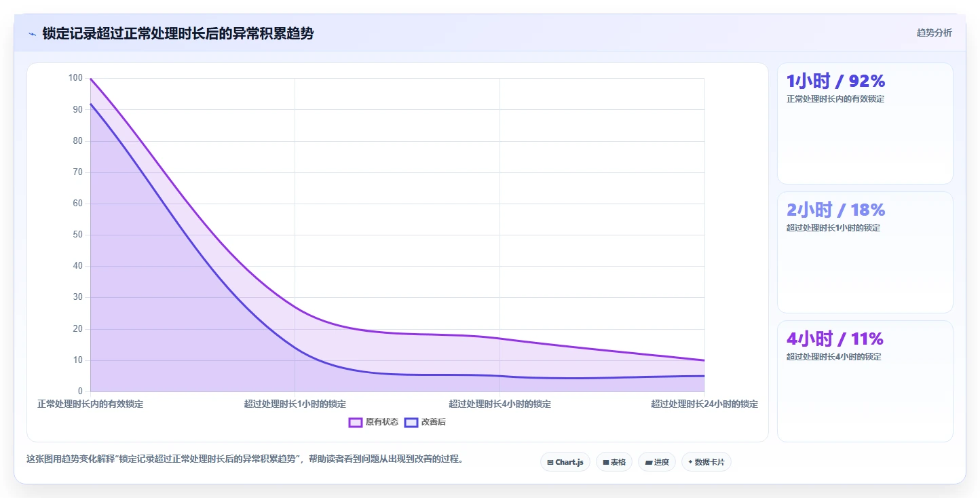This screenshot has height=498, width=980.
Task: Click the 改善后 legend text
Action: 434,422
